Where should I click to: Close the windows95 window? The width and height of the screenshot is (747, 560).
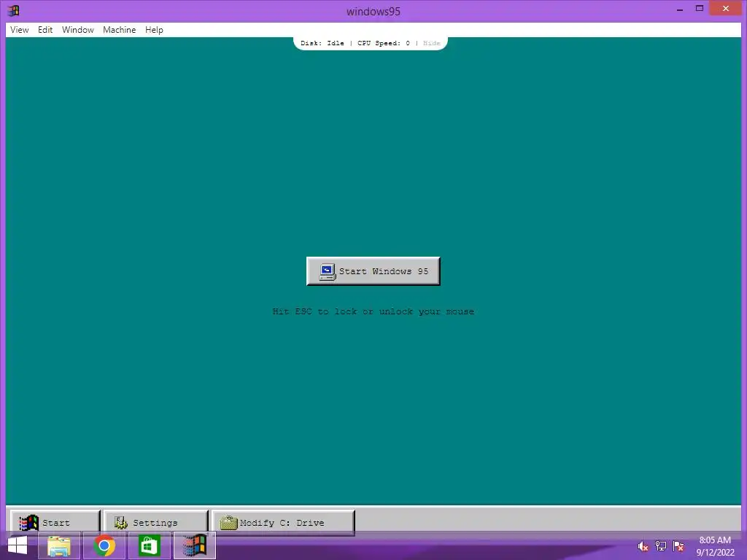click(x=726, y=8)
